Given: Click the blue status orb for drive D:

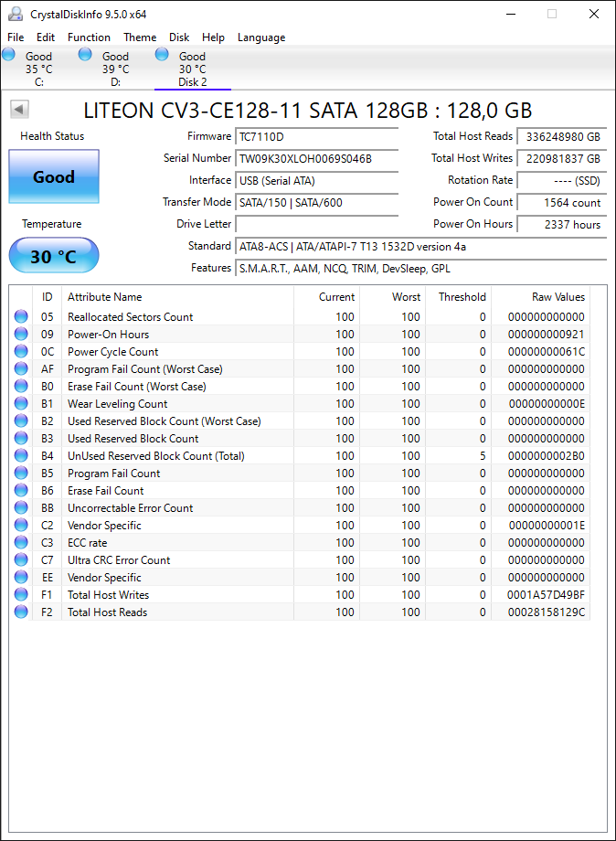Looking at the screenshot, I should pyautogui.click(x=85, y=54).
